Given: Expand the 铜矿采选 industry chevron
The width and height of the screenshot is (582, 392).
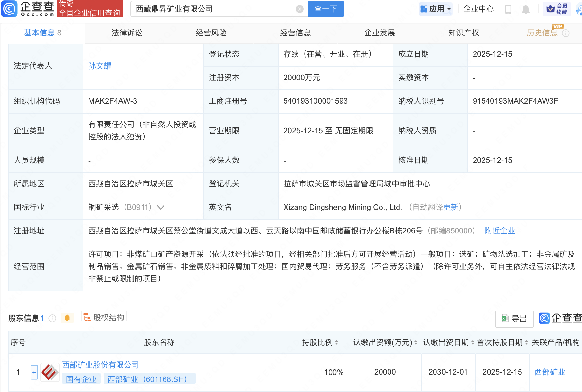Looking at the screenshot, I should pyautogui.click(x=160, y=207).
